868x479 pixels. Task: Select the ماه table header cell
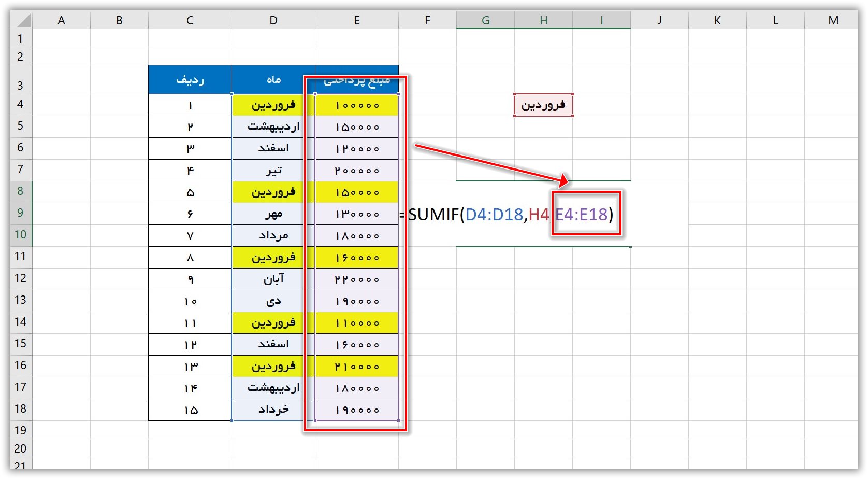pos(273,79)
